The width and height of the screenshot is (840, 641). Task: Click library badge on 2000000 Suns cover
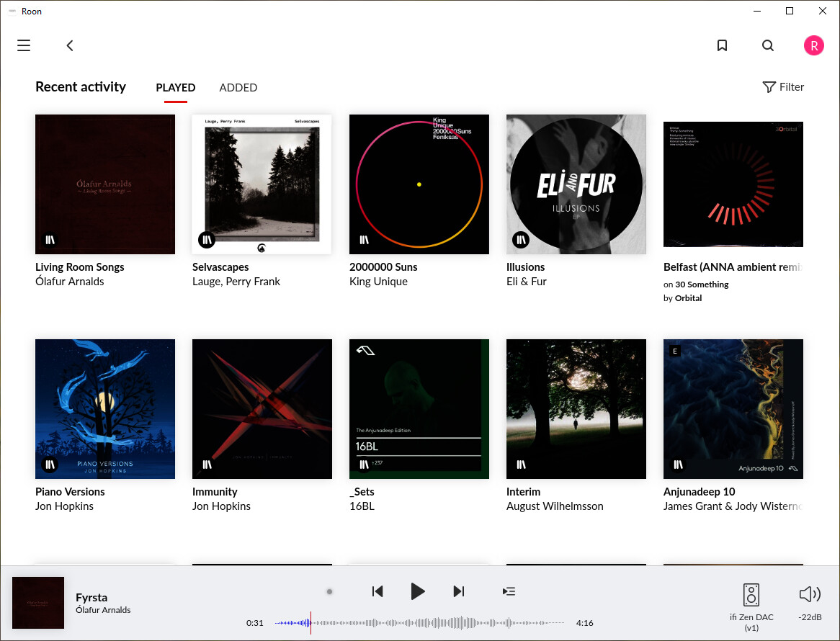click(x=364, y=240)
